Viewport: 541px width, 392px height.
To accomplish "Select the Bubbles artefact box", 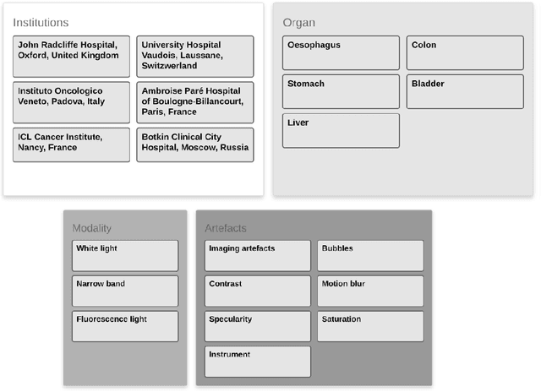I will 370,256.
